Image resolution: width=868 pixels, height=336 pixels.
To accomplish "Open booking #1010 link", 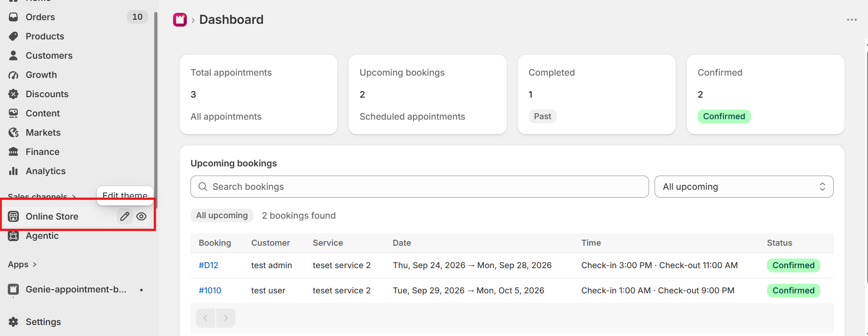I will point(210,291).
